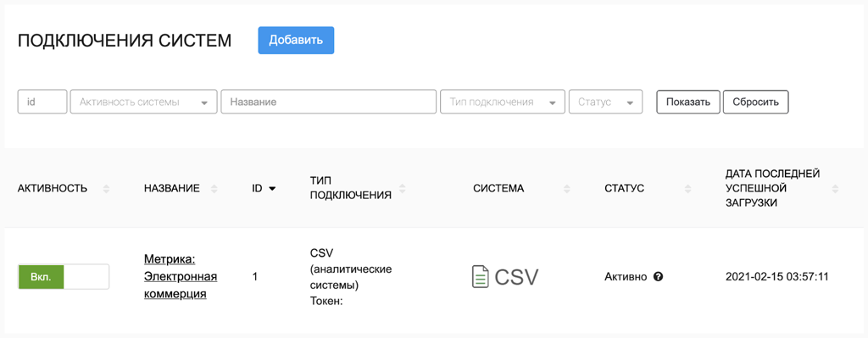Image resolution: width=868 pixels, height=338 pixels.
Task: Click the Активно status text
Action: [x=626, y=277]
